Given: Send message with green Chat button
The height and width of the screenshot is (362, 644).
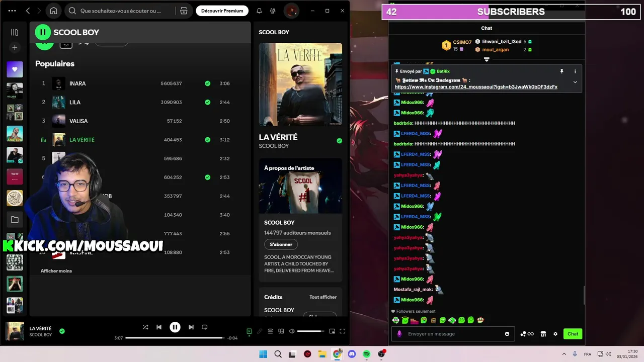Looking at the screenshot, I should pos(573,334).
